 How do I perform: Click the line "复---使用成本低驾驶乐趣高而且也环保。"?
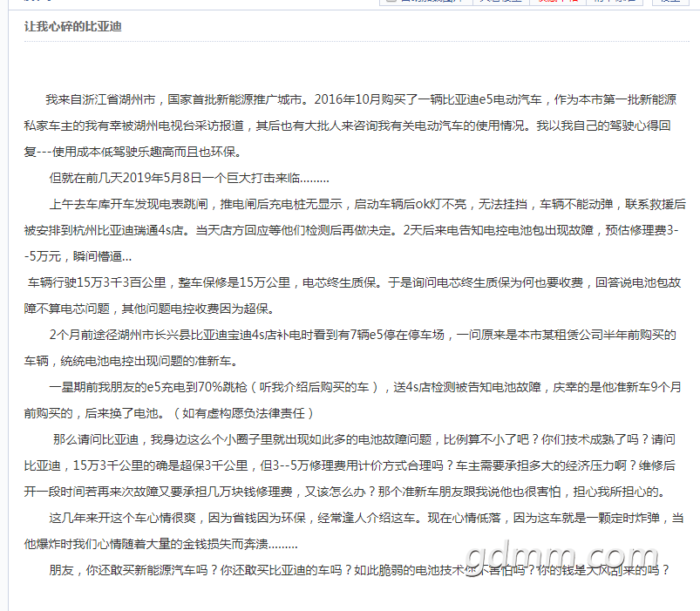point(133,153)
